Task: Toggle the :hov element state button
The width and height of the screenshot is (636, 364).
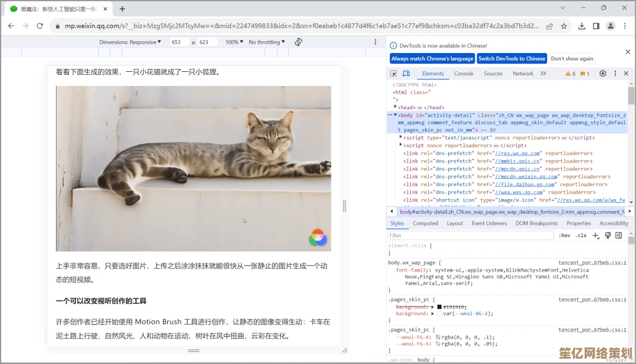Action: (564, 236)
